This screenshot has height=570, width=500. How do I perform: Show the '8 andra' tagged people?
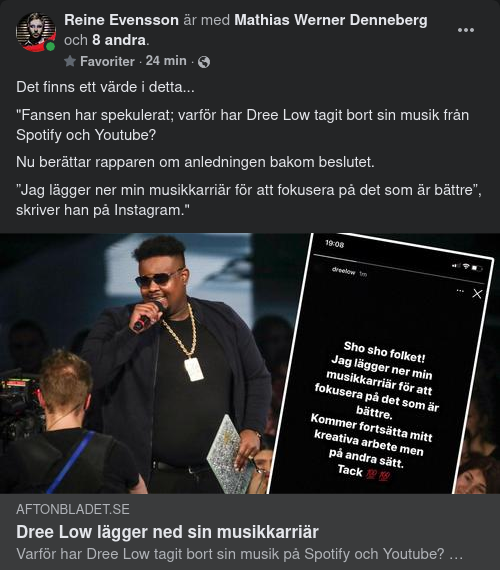coord(119,40)
